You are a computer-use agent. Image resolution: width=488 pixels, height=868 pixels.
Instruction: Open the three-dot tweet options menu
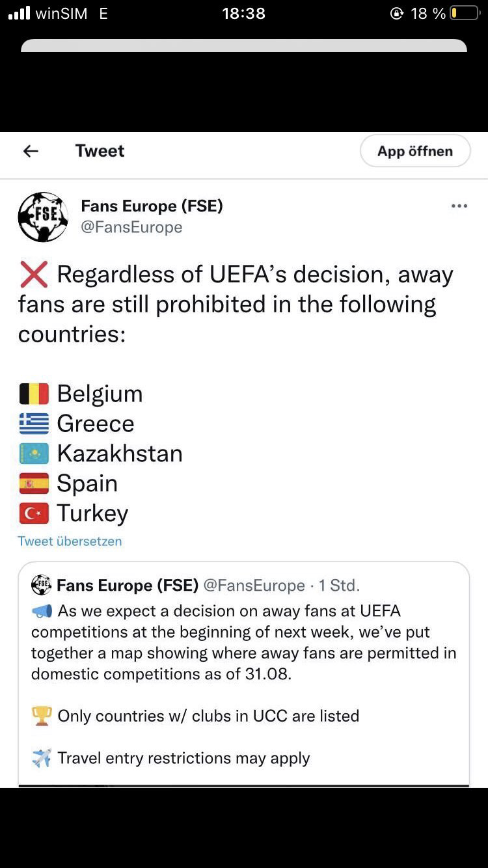point(459,206)
